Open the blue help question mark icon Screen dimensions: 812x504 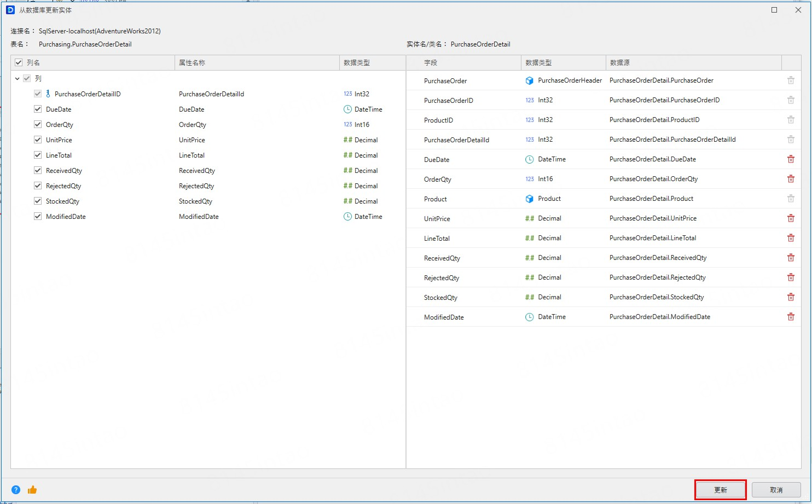(16, 490)
